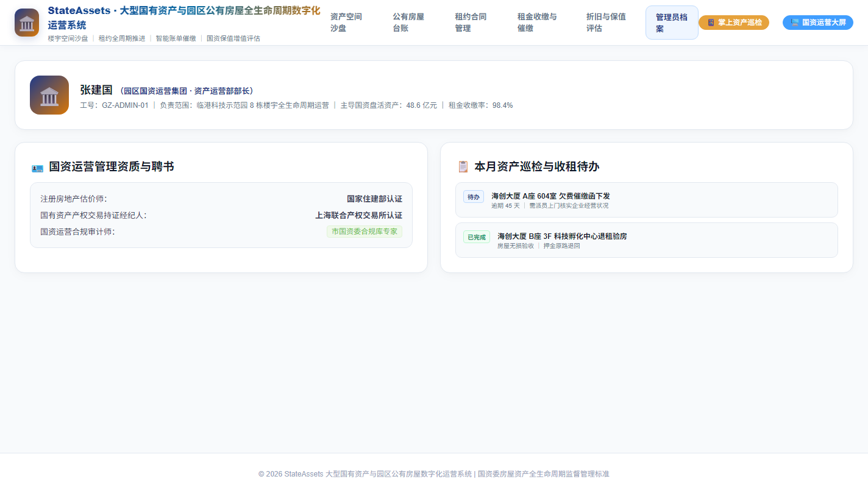Open the 海创大厦 B座 3F 科技孵化中心退租验房 task
868x493 pixels.
(x=647, y=240)
